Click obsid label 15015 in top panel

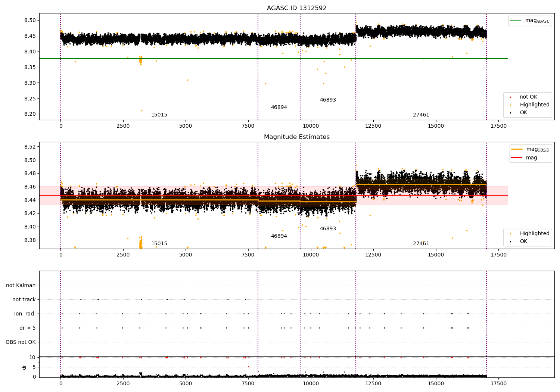pos(159,115)
